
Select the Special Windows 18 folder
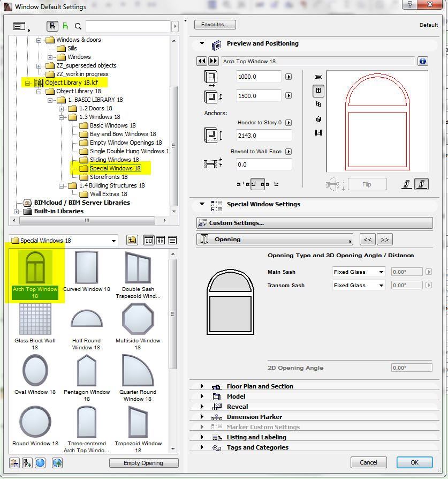click(x=115, y=168)
